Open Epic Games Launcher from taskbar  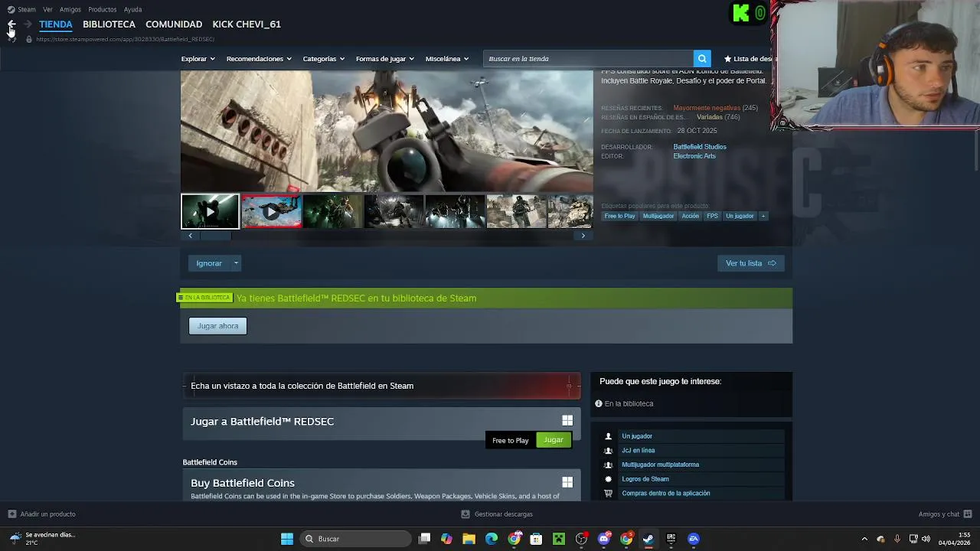coord(671,539)
